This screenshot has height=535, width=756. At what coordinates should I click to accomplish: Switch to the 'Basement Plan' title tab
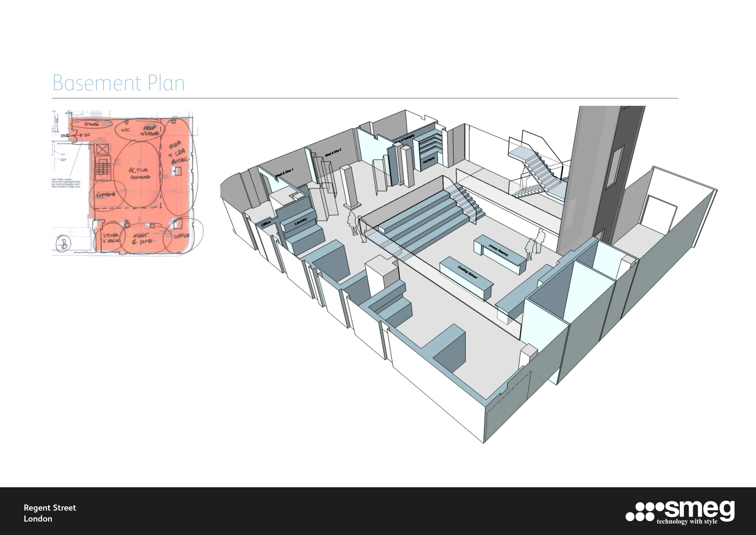pos(119,82)
